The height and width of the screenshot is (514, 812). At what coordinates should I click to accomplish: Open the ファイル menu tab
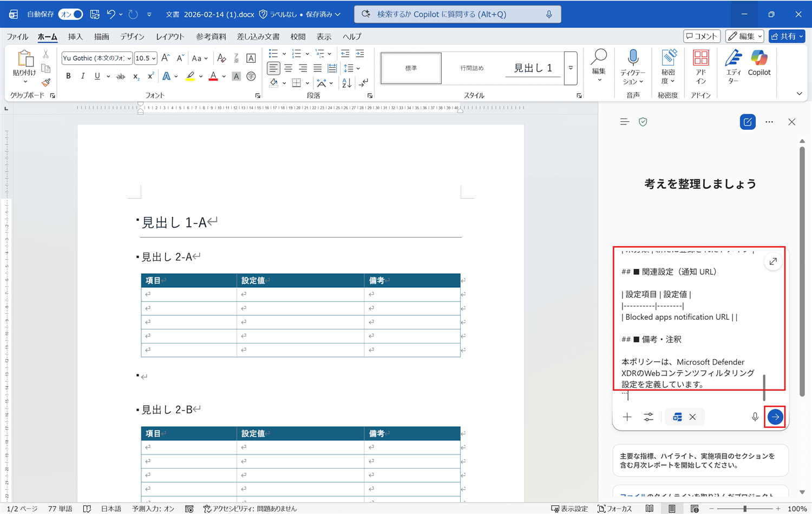click(x=17, y=37)
